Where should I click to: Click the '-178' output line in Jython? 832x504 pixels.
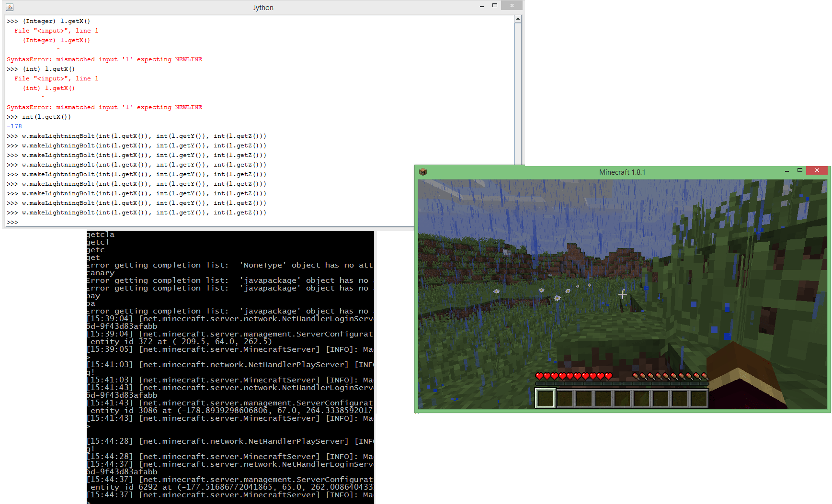[14, 126]
